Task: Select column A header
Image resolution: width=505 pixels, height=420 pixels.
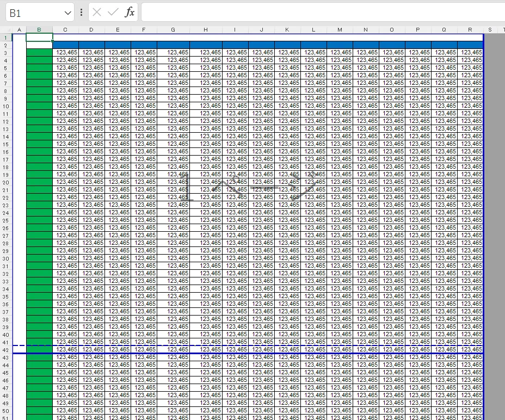Action: point(20,30)
